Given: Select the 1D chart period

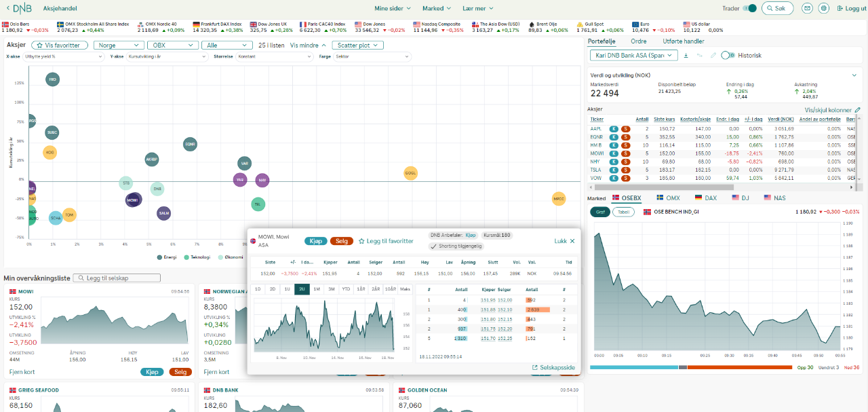Looking at the screenshot, I should (x=257, y=289).
